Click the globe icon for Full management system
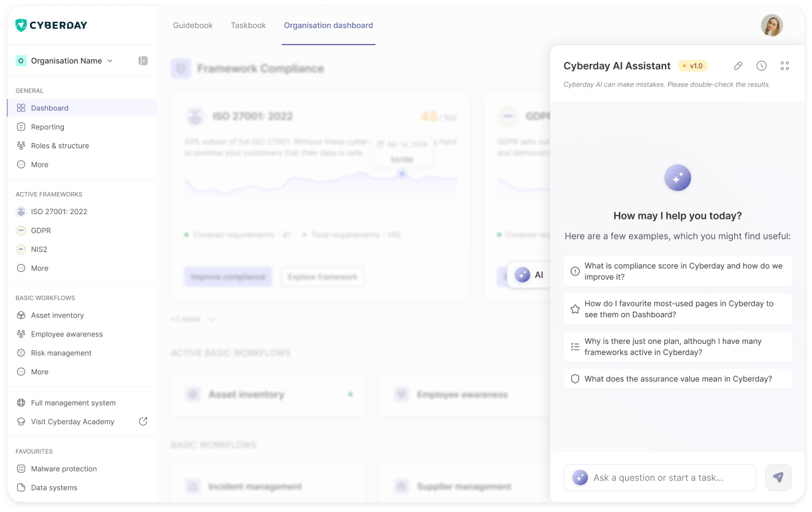This screenshot has width=812, height=512. (21, 403)
